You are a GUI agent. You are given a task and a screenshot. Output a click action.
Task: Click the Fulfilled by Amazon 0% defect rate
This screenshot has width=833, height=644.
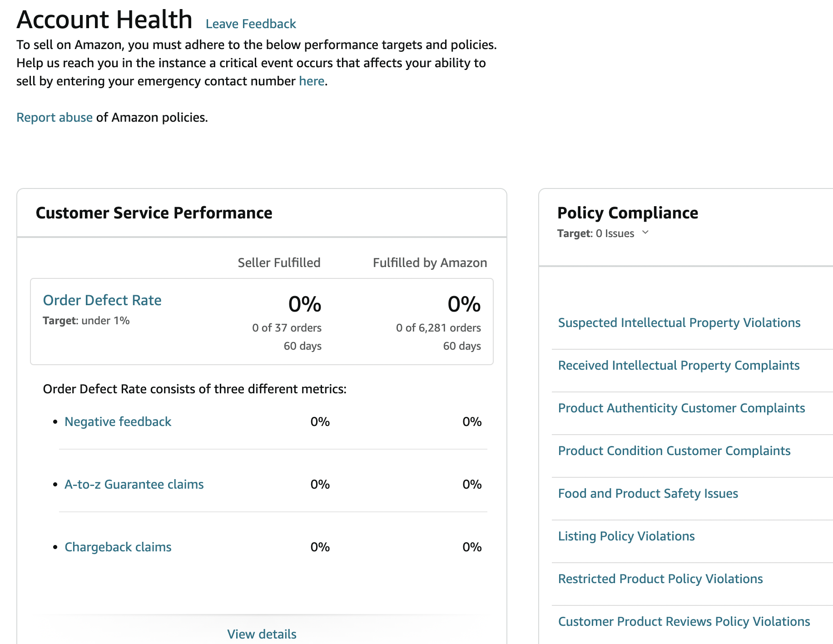click(464, 304)
